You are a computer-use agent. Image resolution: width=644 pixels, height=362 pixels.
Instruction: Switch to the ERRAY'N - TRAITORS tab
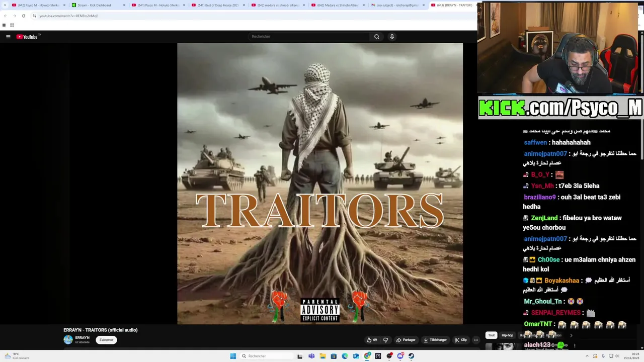[x=453, y=5]
